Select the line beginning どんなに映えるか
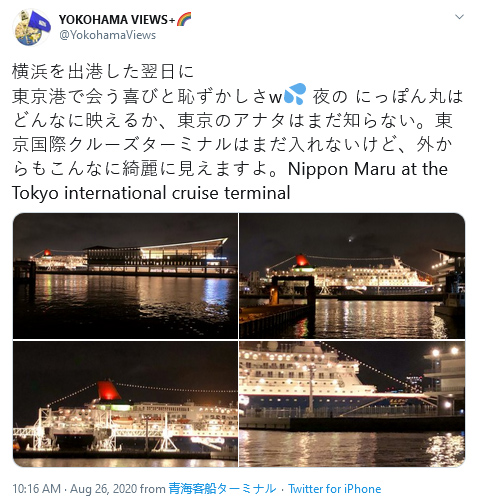Viewport: 478px width, 504px height. point(232,120)
